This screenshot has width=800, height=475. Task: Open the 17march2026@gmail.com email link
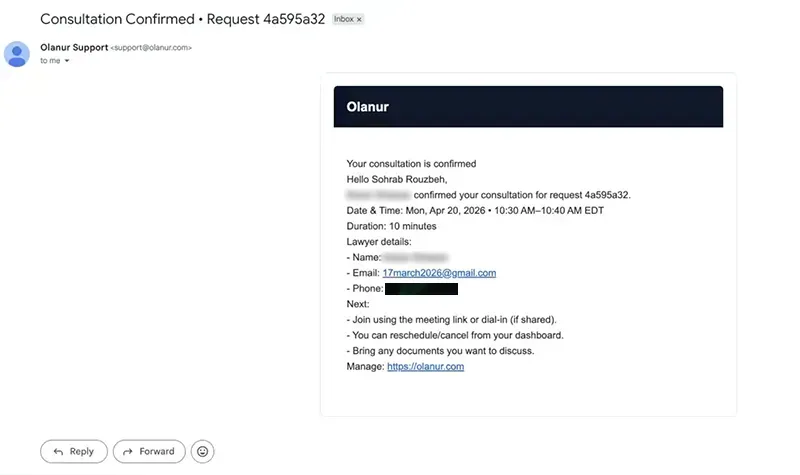pos(439,273)
